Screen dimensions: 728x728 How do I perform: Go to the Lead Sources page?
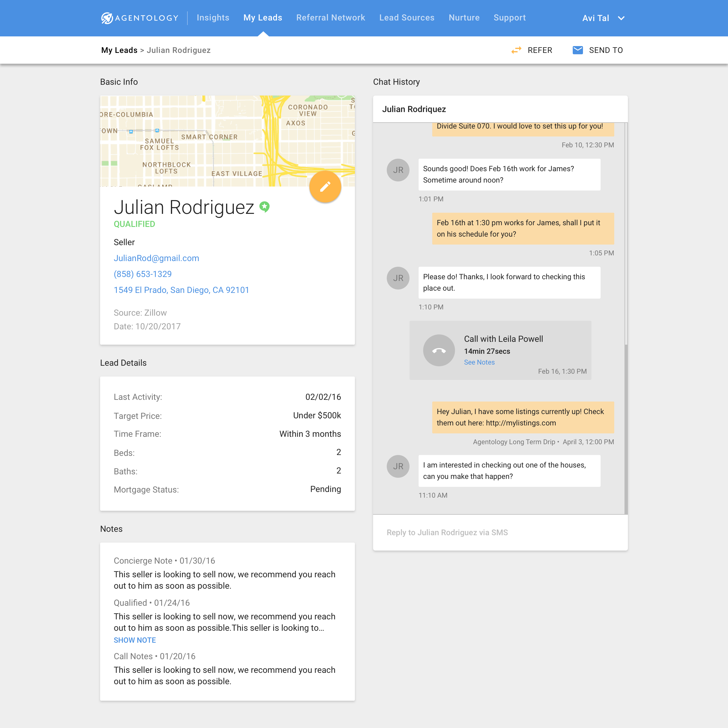407,18
